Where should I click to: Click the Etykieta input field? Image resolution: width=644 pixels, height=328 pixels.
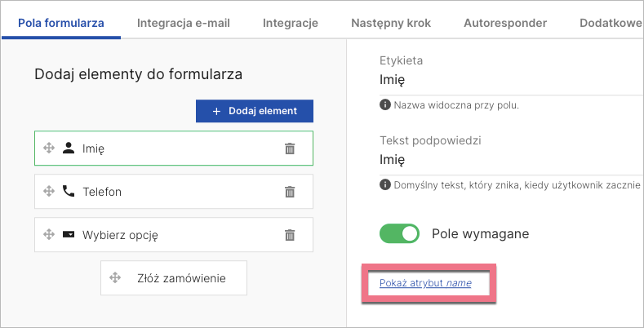(506, 80)
